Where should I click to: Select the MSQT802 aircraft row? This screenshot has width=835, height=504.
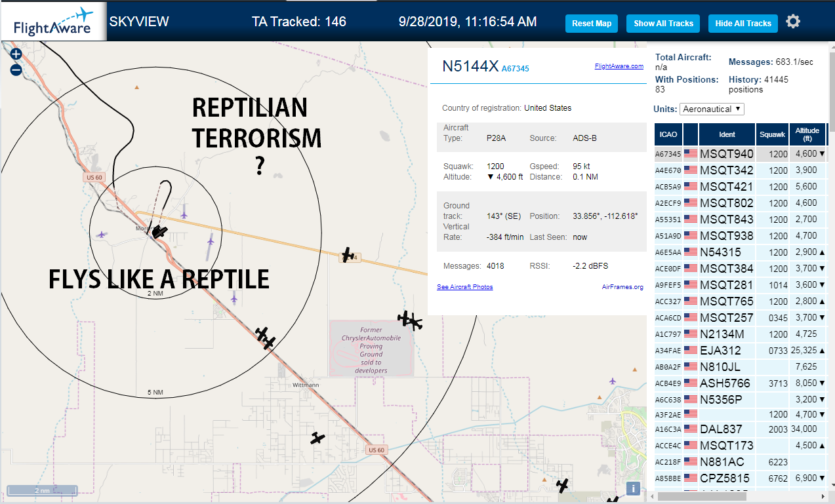click(x=741, y=203)
